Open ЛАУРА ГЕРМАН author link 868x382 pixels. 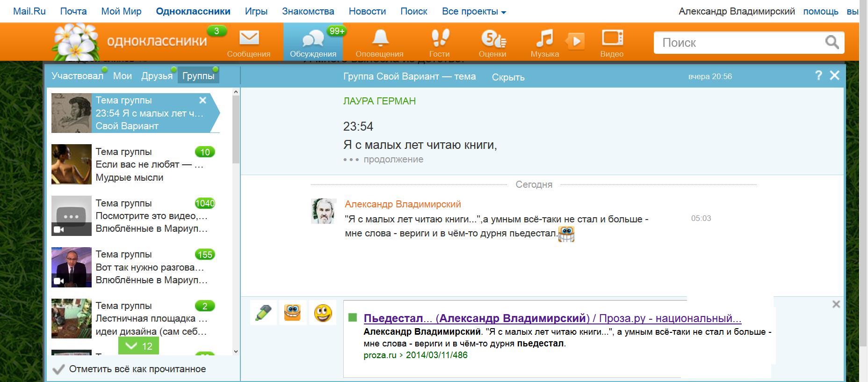point(379,101)
